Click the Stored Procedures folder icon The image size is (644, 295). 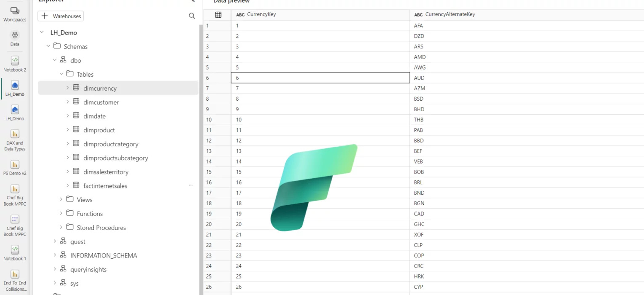(x=70, y=227)
